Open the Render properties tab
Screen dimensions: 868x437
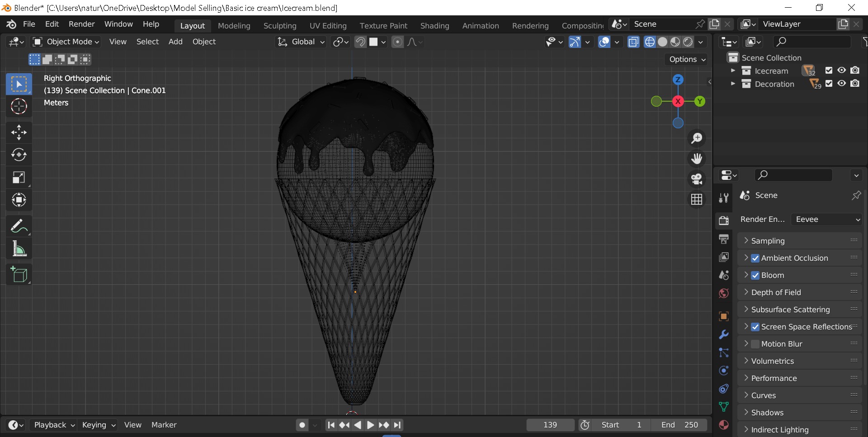[x=724, y=220]
